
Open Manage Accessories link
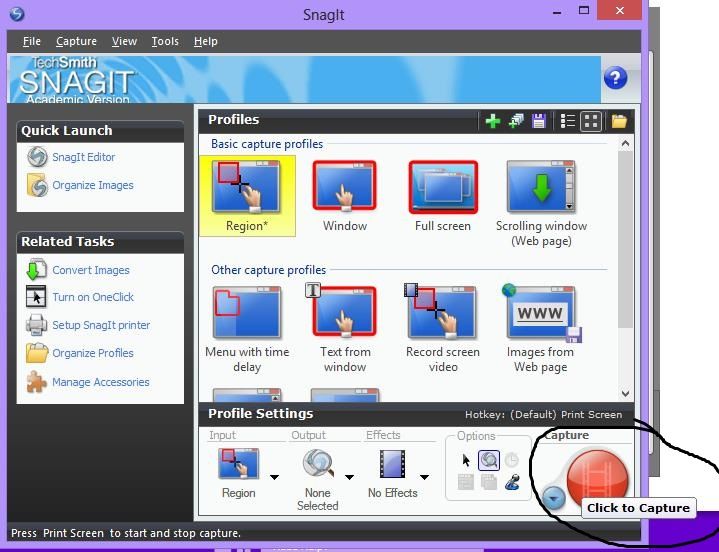[101, 382]
